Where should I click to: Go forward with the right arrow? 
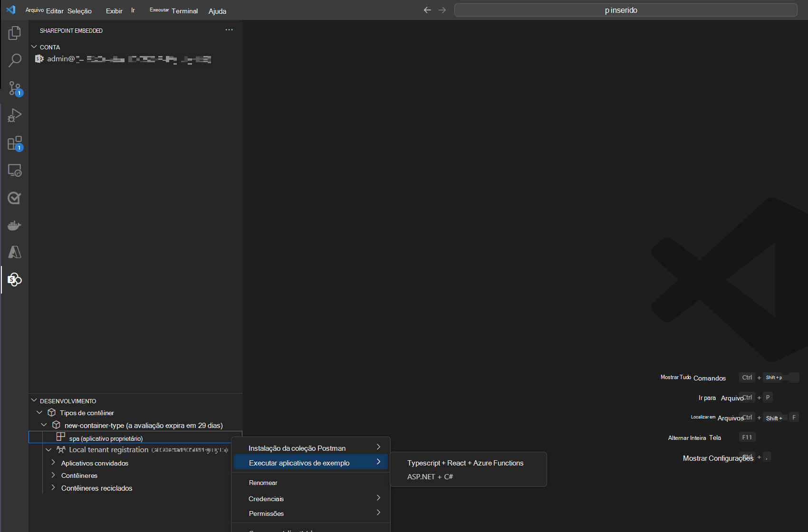(442, 10)
